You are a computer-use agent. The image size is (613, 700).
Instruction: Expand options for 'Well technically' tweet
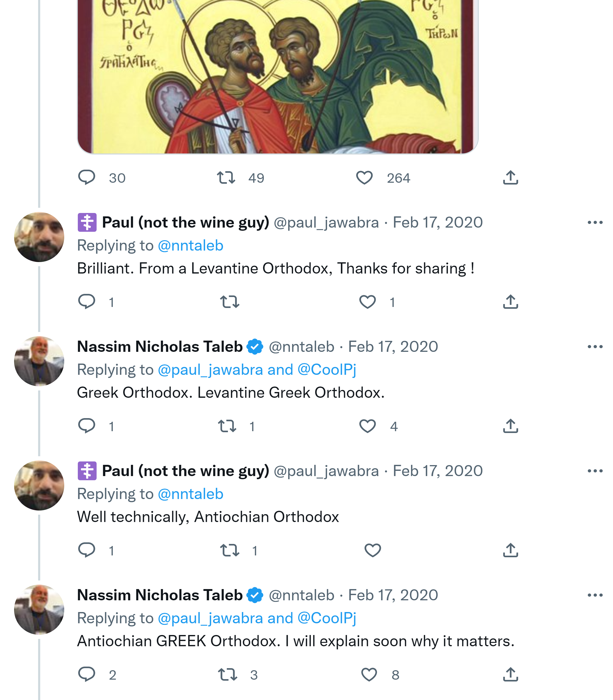(x=595, y=471)
